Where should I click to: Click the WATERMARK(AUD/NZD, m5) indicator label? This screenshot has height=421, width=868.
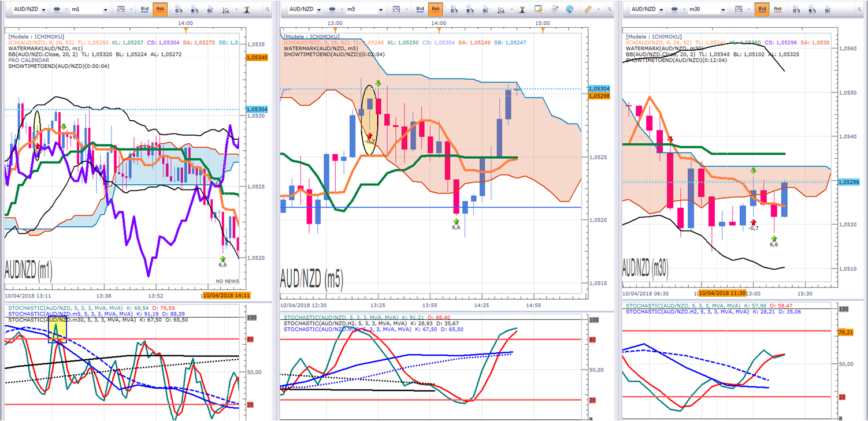(x=320, y=48)
